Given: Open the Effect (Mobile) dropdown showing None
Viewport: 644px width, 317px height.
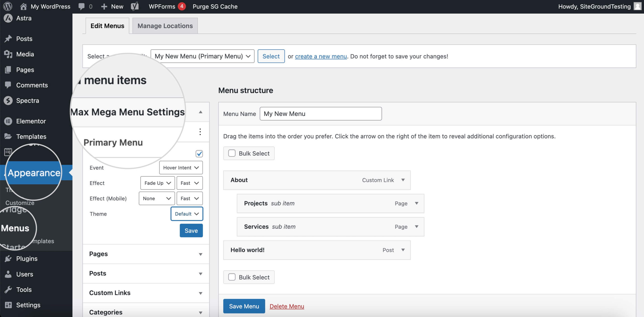Looking at the screenshot, I should click(157, 198).
